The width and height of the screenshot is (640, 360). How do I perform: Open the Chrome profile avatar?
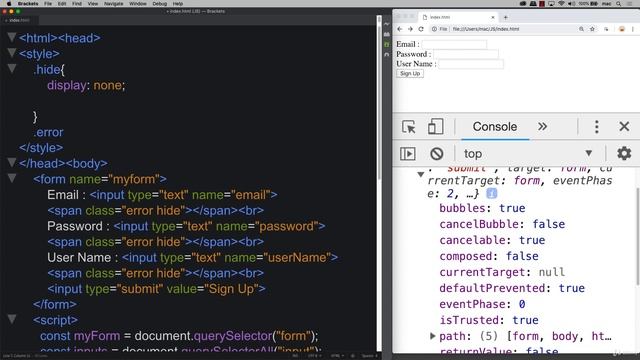pos(622,29)
